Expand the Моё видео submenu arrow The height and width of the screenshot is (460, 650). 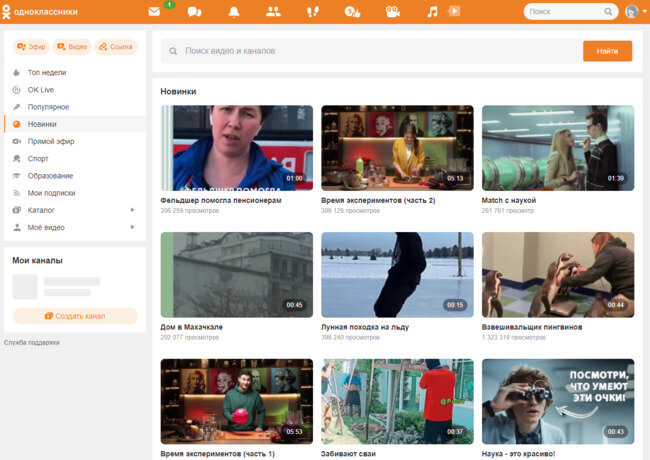(133, 227)
